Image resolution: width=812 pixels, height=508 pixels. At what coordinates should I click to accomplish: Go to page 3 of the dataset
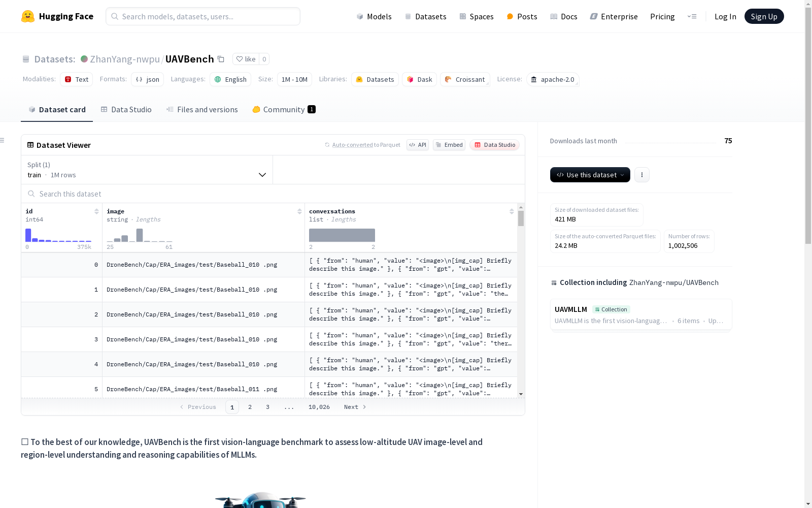[267, 407]
